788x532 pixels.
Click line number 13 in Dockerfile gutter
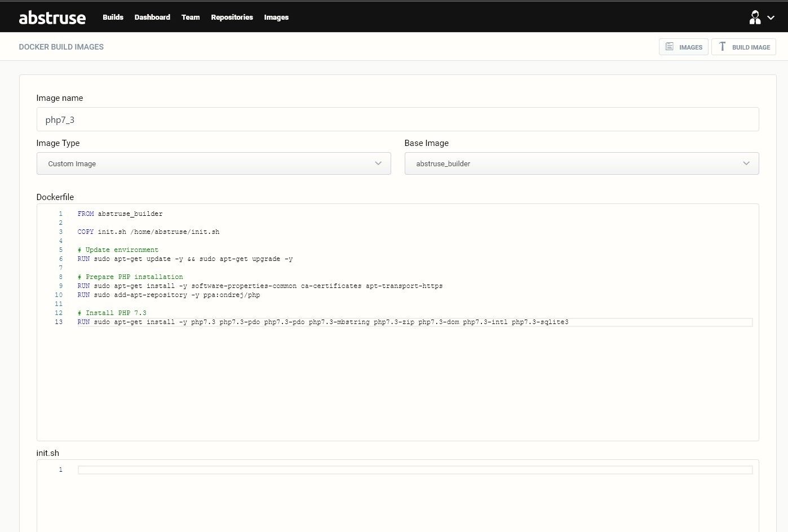click(x=59, y=322)
